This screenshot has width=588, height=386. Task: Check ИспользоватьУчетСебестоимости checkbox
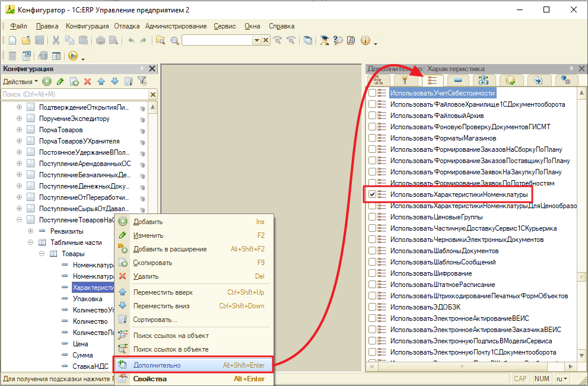click(372, 93)
